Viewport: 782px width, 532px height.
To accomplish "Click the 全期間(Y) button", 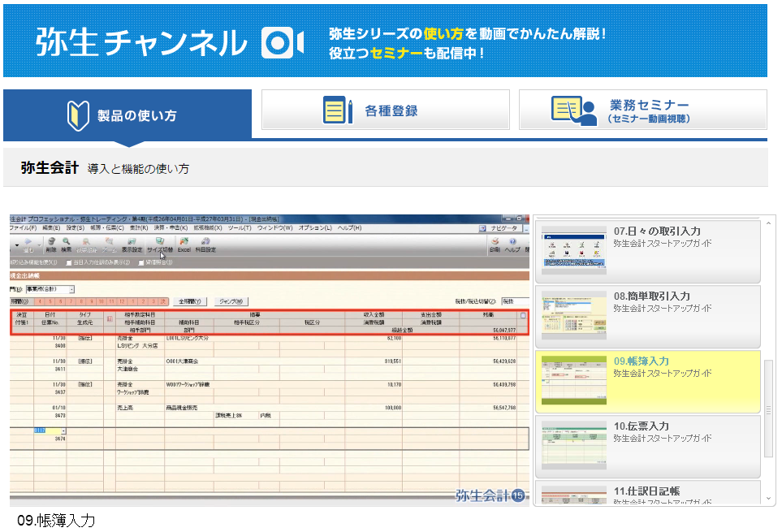I will (189, 301).
